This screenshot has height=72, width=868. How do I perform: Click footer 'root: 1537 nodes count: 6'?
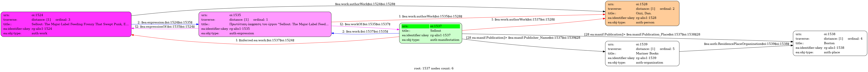pos(434,68)
